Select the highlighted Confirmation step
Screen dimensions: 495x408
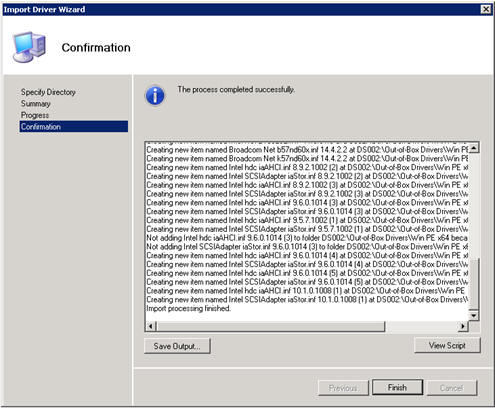(74, 127)
